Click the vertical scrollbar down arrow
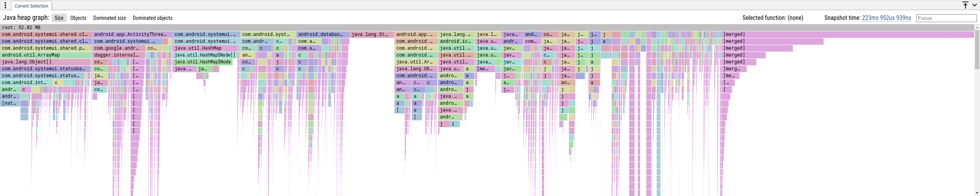Viewport: 980px width, 196px height. tap(977, 193)
